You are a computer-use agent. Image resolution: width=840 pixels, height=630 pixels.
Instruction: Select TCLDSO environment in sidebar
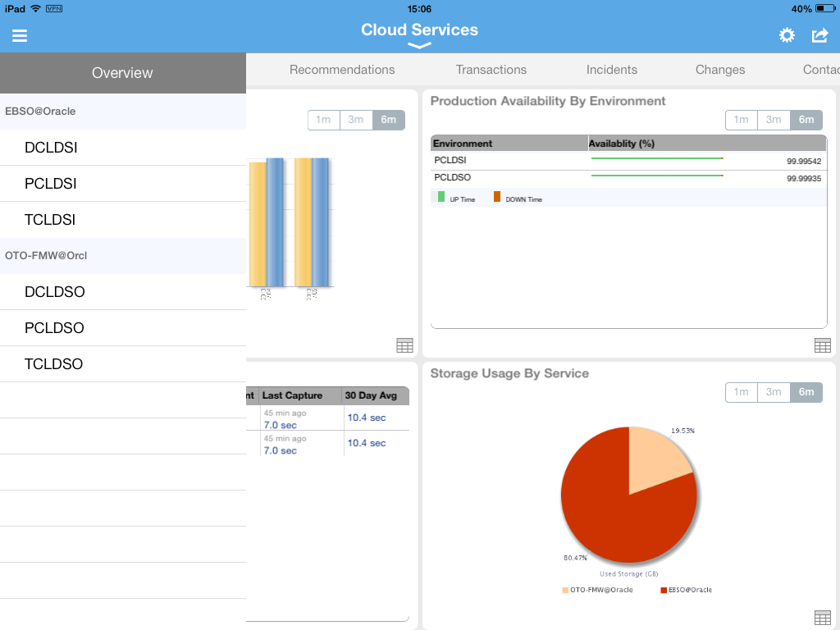point(123,364)
